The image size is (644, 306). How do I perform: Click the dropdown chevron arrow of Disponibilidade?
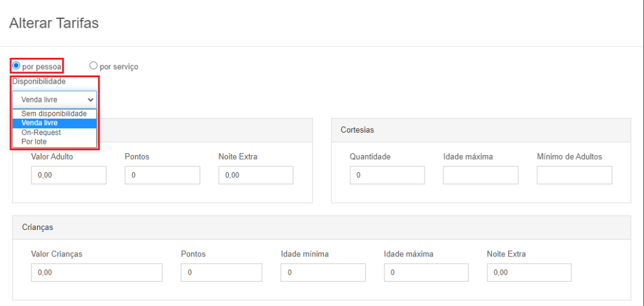pos(91,100)
